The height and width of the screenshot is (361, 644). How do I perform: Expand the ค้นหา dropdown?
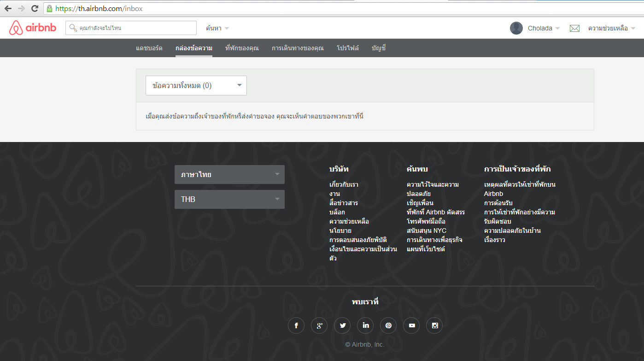click(217, 29)
